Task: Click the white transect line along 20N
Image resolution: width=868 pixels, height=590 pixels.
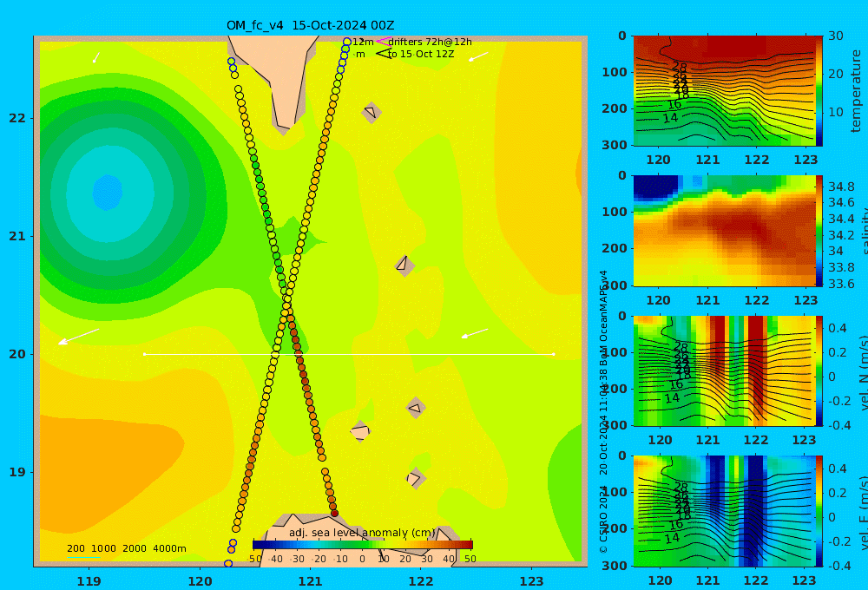Action: click(x=349, y=354)
